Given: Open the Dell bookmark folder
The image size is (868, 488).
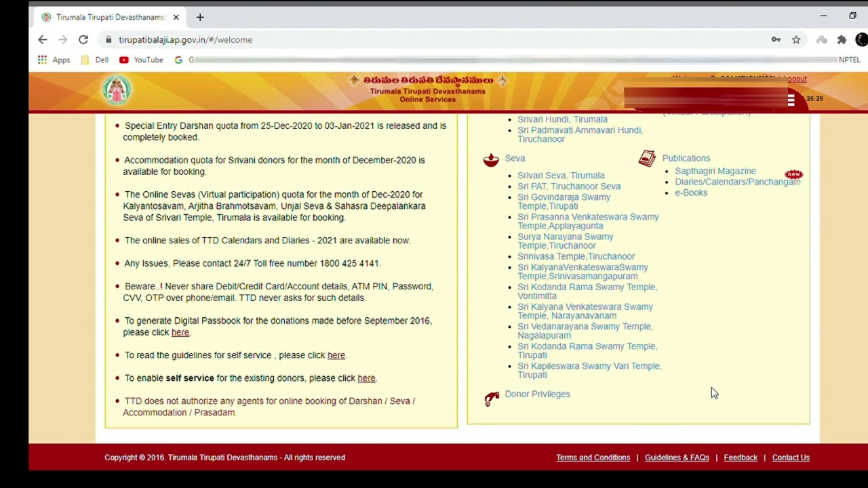Looking at the screenshot, I should pyautogui.click(x=95, y=60).
